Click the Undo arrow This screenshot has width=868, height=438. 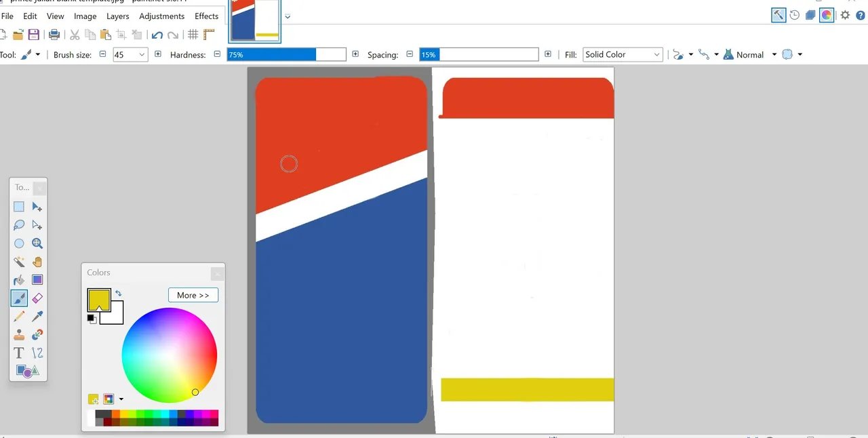tap(157, 35)
